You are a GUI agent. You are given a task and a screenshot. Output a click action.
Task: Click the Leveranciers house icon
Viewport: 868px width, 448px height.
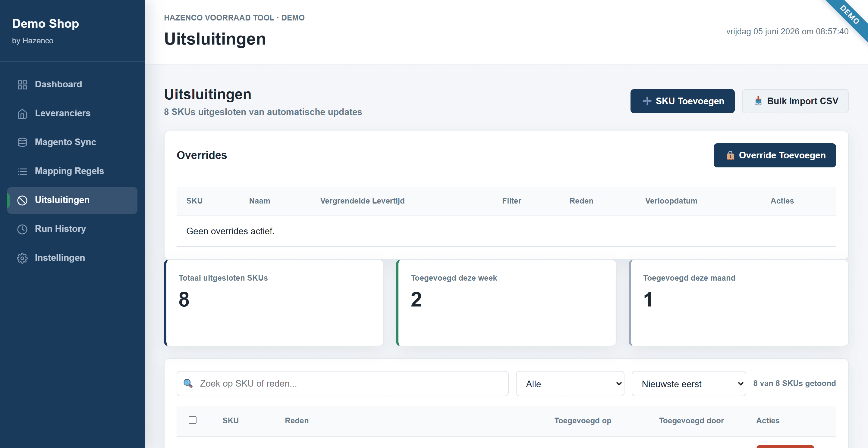[x=22, y=114]
